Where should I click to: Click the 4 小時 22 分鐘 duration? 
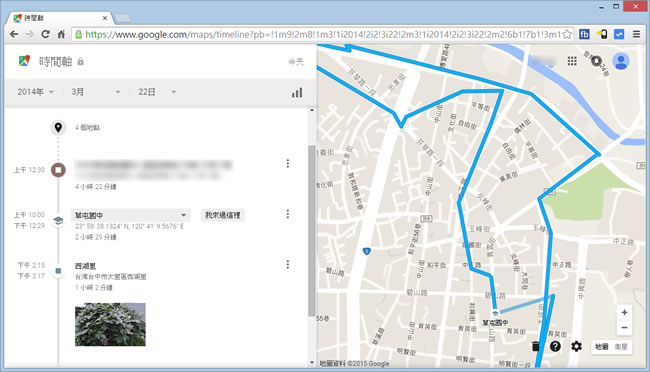96,187
